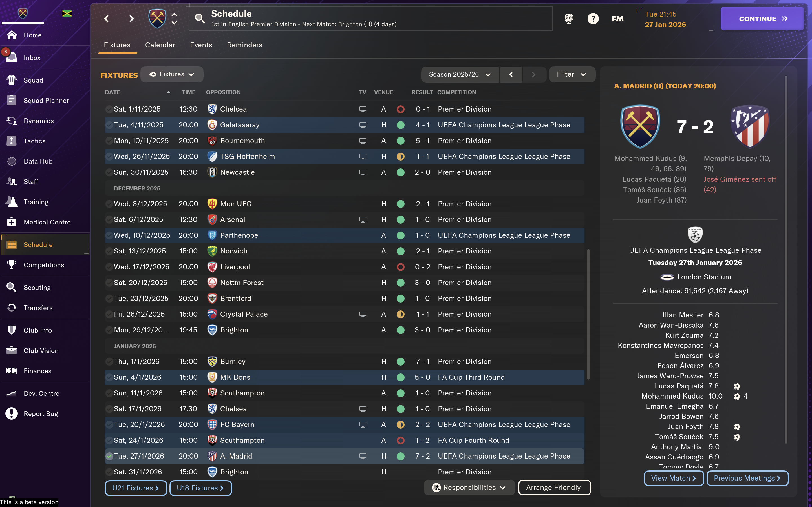The height and width of the screenshot is (507, 812).
Task: Switch to the Calendar tab
Action: coord(160,45)
